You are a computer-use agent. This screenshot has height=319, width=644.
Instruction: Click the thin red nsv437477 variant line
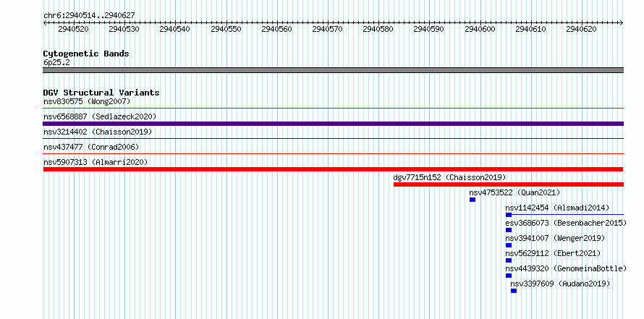tap(334, 154)
